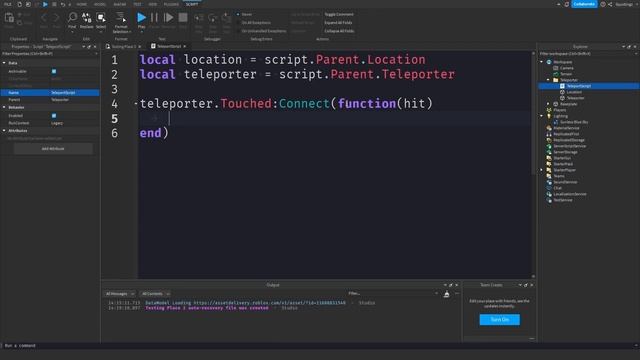
Task: Select Location part in Explorer
Action: coord(574,92)
